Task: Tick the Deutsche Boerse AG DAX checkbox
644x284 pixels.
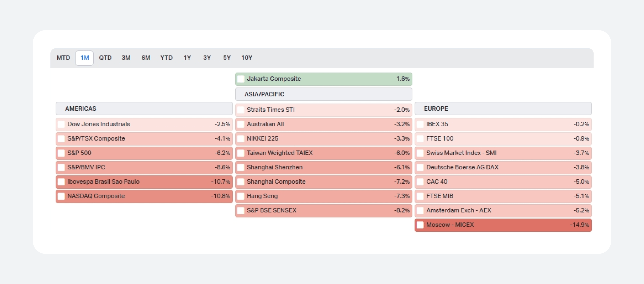Action: pos(420,167)
